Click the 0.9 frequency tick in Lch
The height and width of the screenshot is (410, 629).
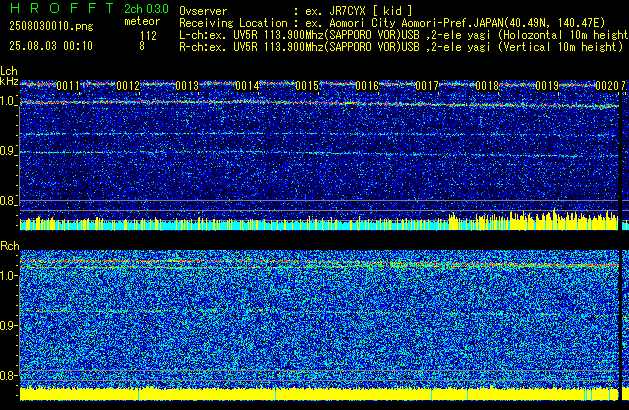[8, 151]
